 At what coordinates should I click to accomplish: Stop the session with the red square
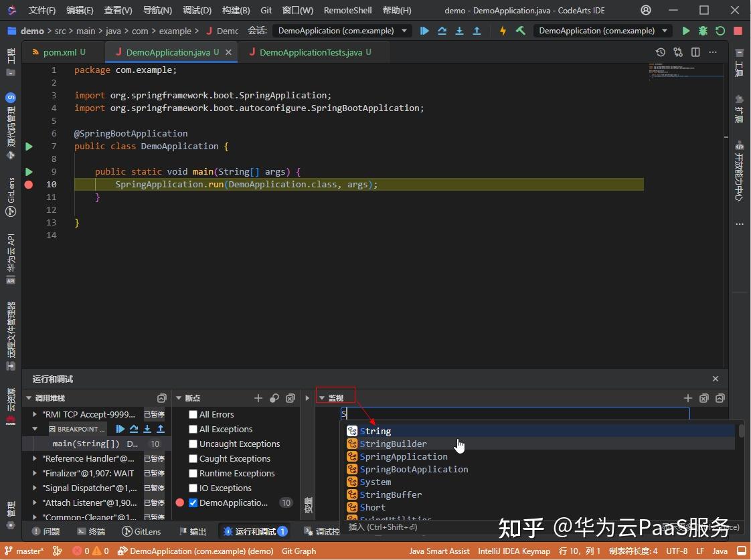coord(738,31)
